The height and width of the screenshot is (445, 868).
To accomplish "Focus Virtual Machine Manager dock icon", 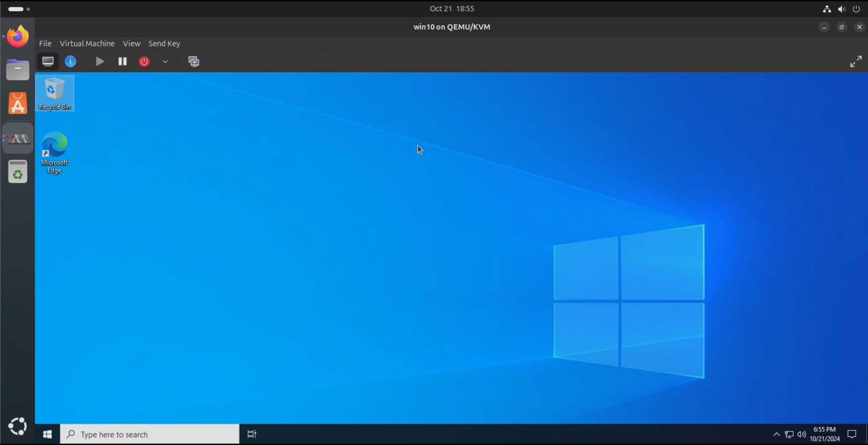I will coord(18,138).
